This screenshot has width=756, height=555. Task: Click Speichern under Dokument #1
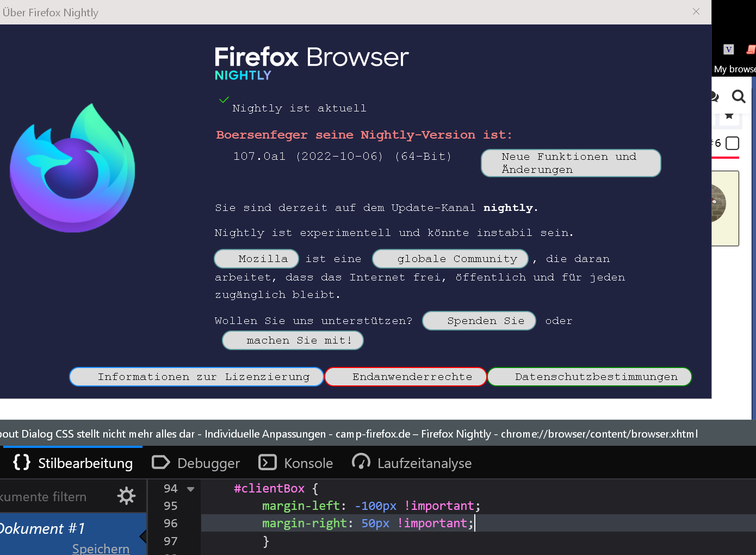point(101,548)
